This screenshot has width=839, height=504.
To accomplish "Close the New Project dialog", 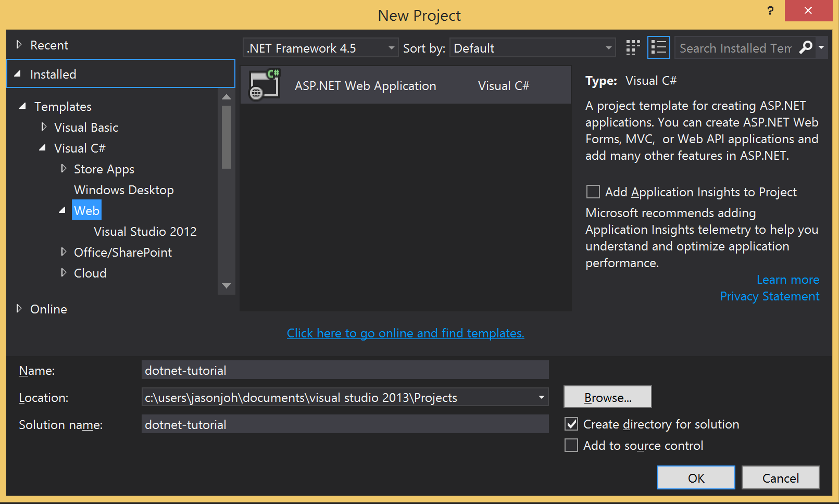I will 808,10.
